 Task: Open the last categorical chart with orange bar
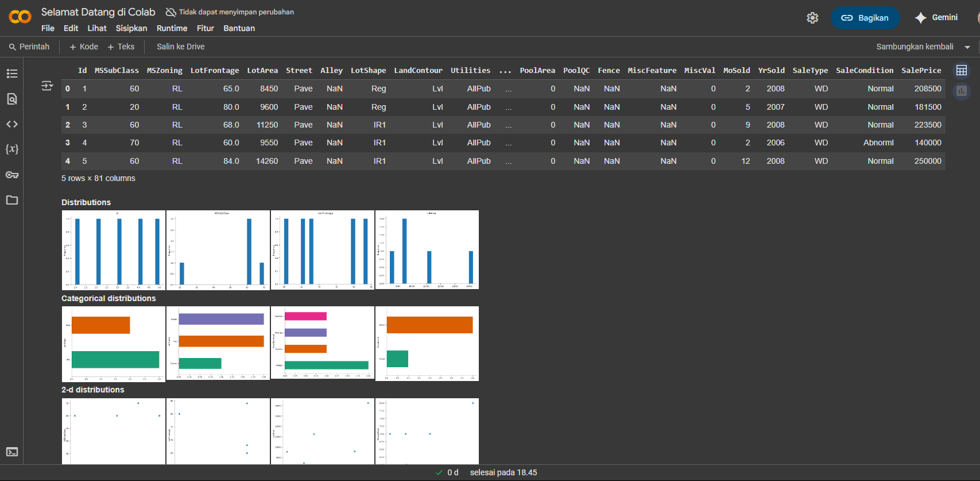[x=427, y=344]
